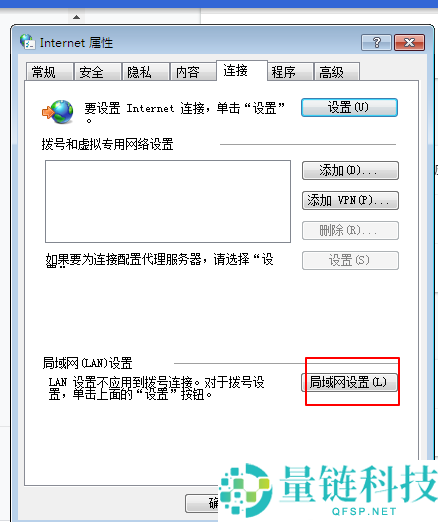Open the 高级 tab
This screenshot has width=438, height=522.
click(337, 72)
